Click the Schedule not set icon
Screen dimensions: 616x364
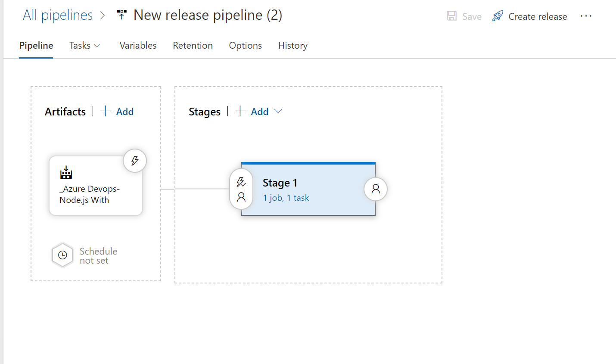[x=62, y=255]
